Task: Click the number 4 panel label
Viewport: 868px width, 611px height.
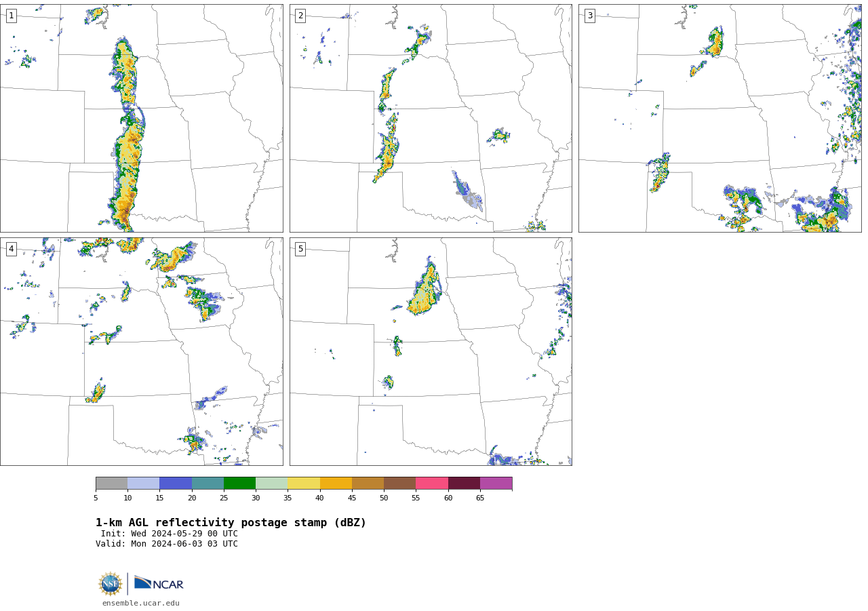Action: coord(11,249)
